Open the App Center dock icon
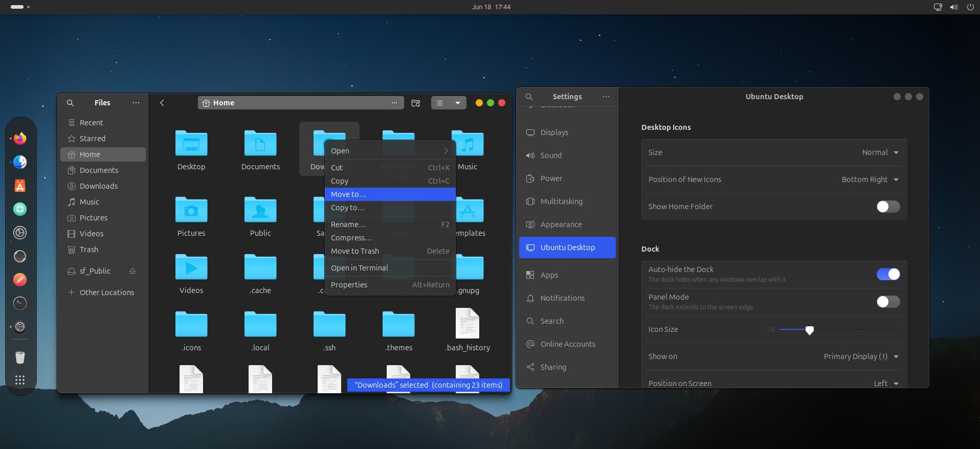Viewport: 980px width, 449px height. click(20, 186)
